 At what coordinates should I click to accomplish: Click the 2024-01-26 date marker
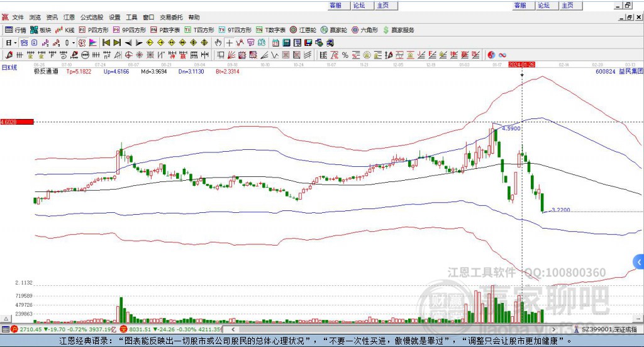(x=521, y=64)
